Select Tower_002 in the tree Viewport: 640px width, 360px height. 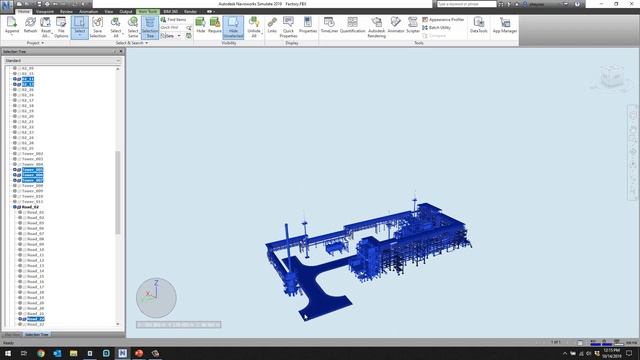32,154
